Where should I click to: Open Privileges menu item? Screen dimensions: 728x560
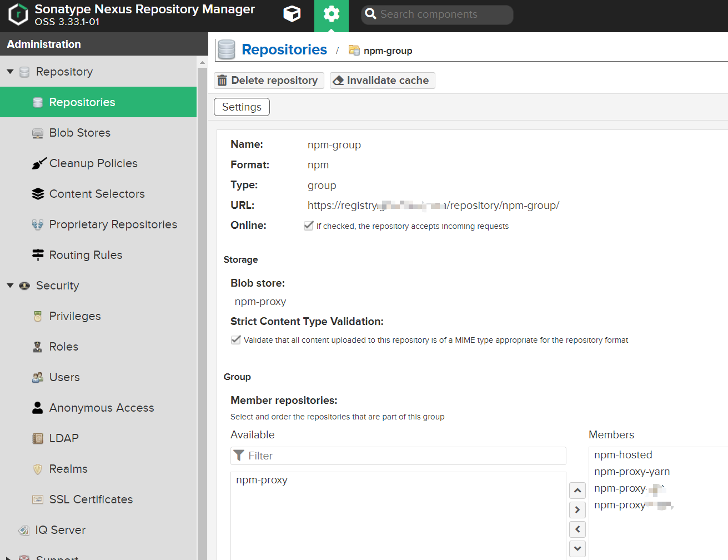coord(98,316)
